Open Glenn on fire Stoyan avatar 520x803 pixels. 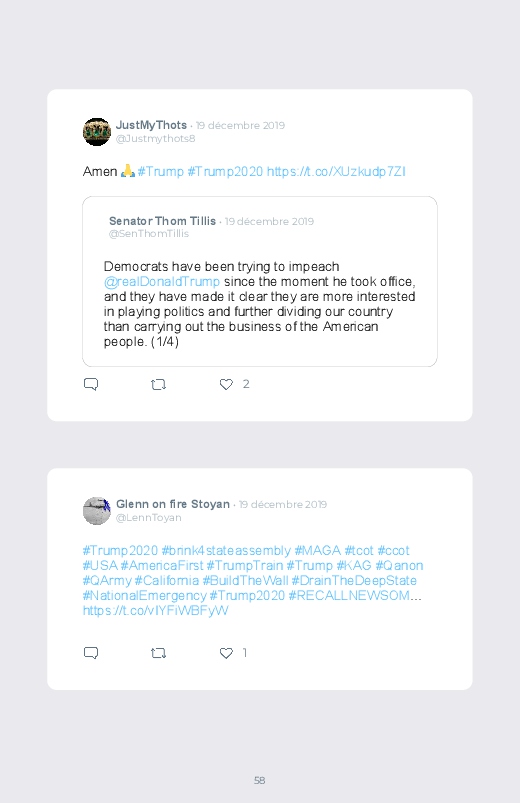(97, 511)
